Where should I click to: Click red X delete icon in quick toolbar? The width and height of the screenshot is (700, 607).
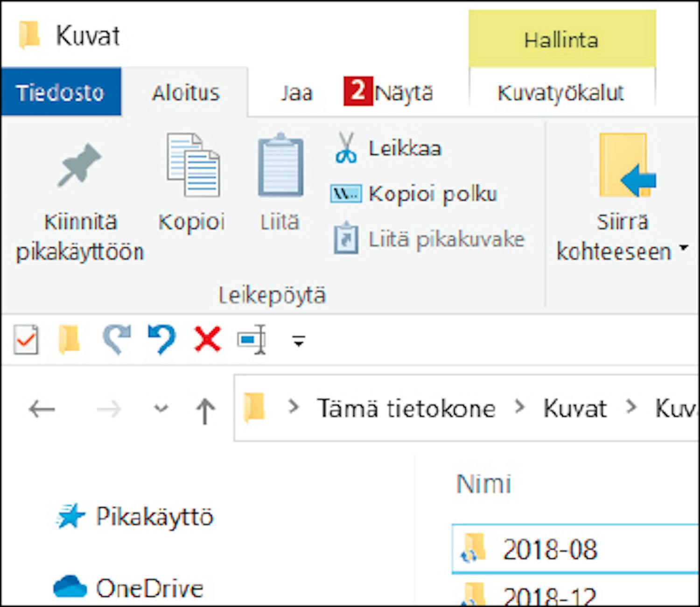[207, 339]
